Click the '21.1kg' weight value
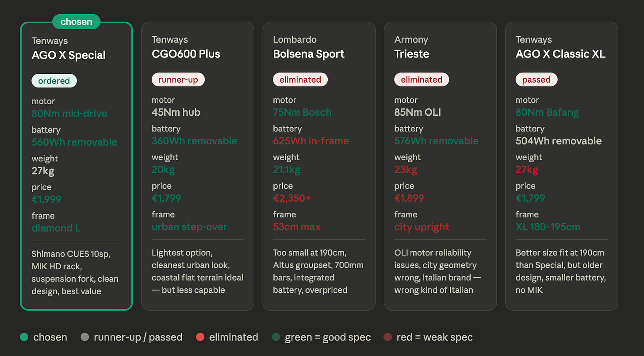The image size is (644, 356). click(287, 170)
